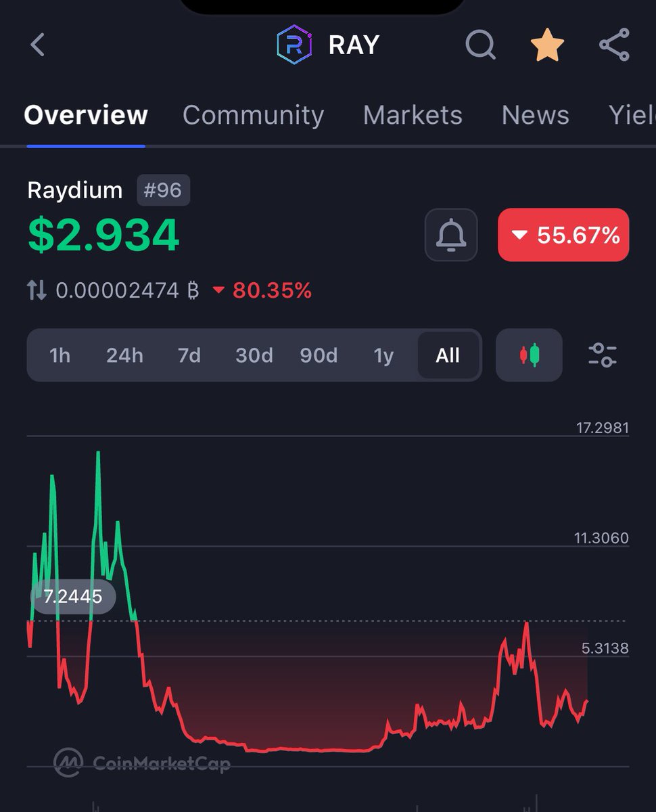
Task: Swap currency with the up-down arrows icon
Action: click(37, 291)
